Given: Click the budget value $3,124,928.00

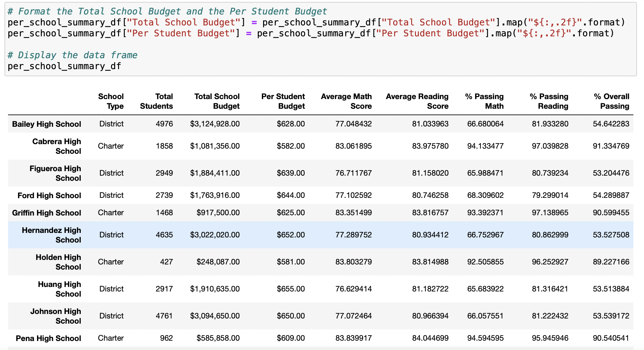Looking at the screenshot, I should (215, 124).
